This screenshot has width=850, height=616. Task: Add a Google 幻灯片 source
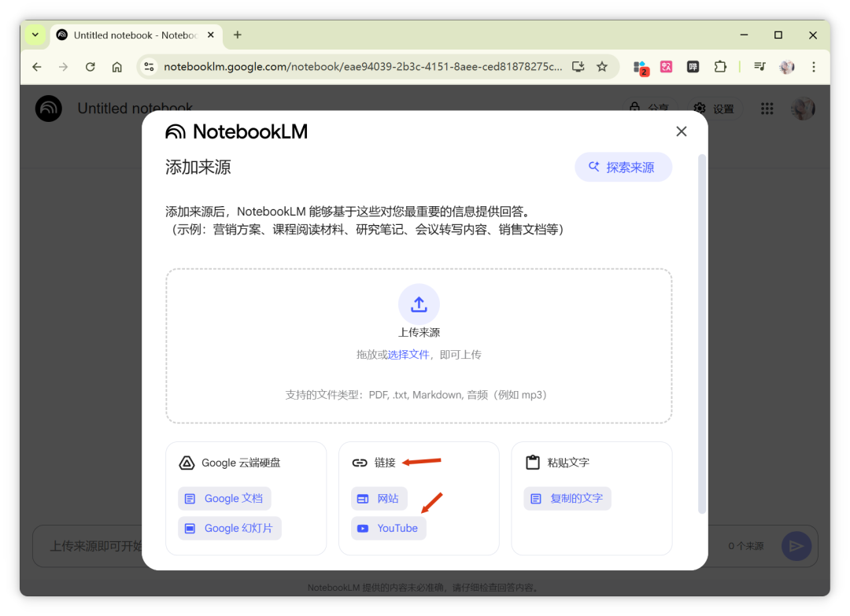pos(229,528)
